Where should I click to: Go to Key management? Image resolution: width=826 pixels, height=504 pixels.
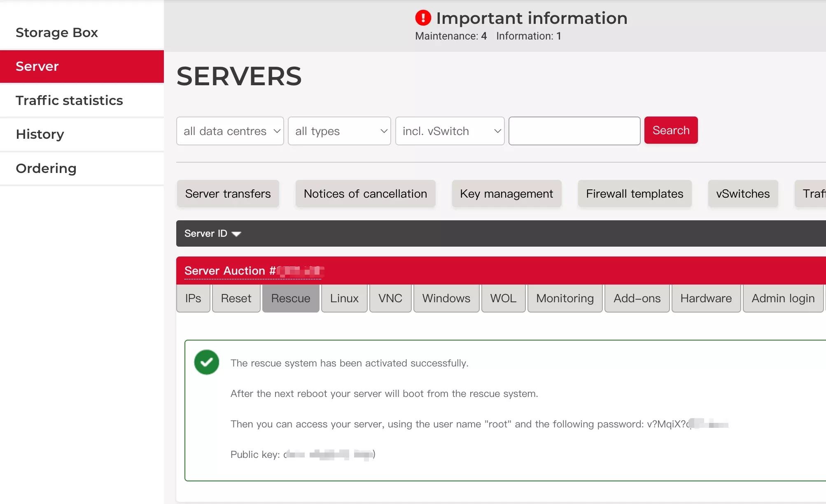506,194
